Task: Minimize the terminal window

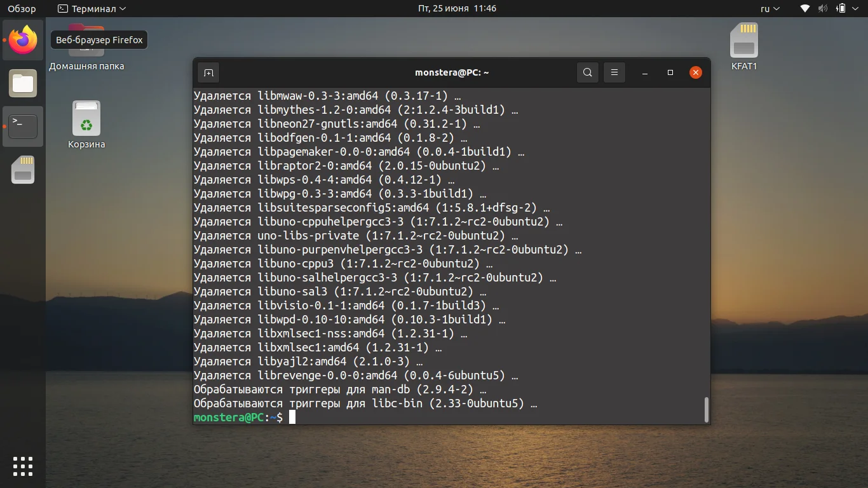Action: click(645, 72)
